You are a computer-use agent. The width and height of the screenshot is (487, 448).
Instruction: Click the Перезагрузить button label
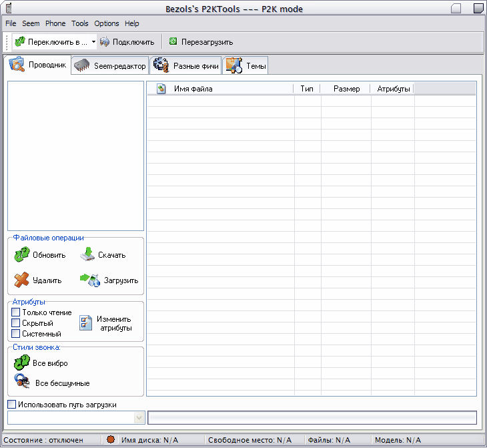coord(207,42)
